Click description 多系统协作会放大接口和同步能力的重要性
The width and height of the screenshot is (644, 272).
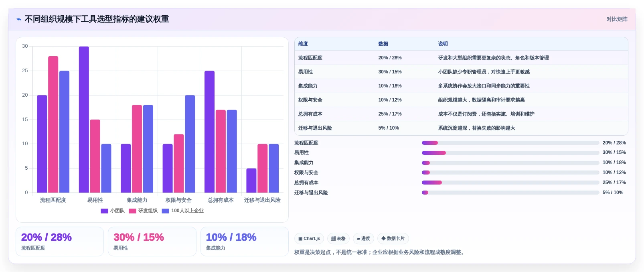[484, 86]
